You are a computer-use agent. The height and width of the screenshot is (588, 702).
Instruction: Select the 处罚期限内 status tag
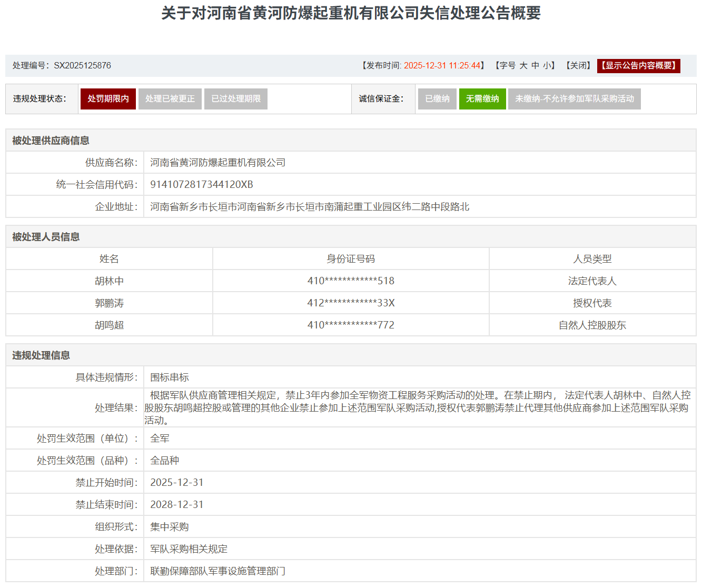point(108,99)
